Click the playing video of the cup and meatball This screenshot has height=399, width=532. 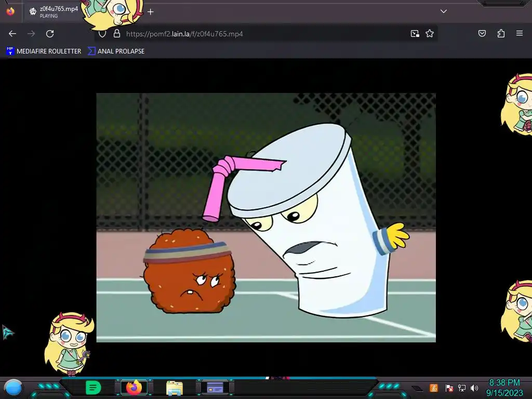pos(266,218)
